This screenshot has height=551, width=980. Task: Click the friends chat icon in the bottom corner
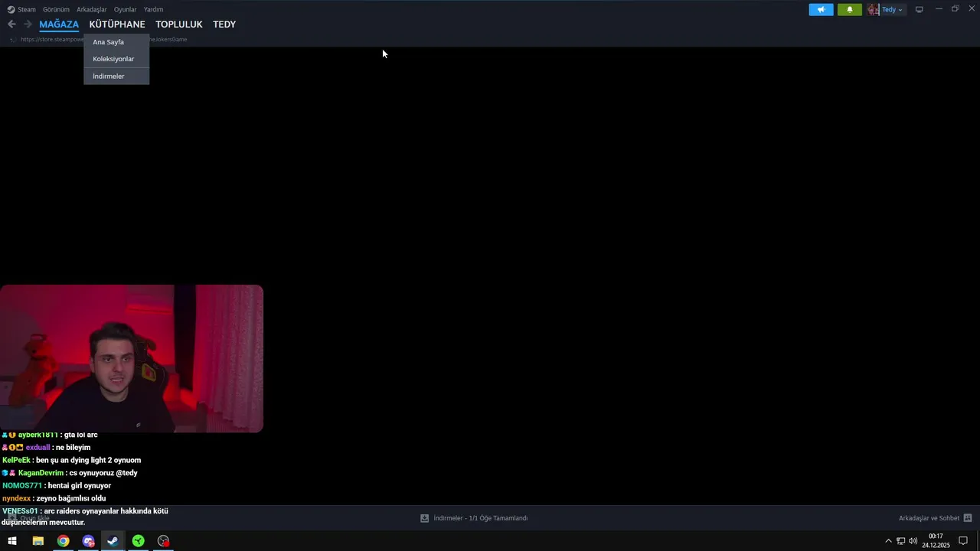(x=968, y=518)
